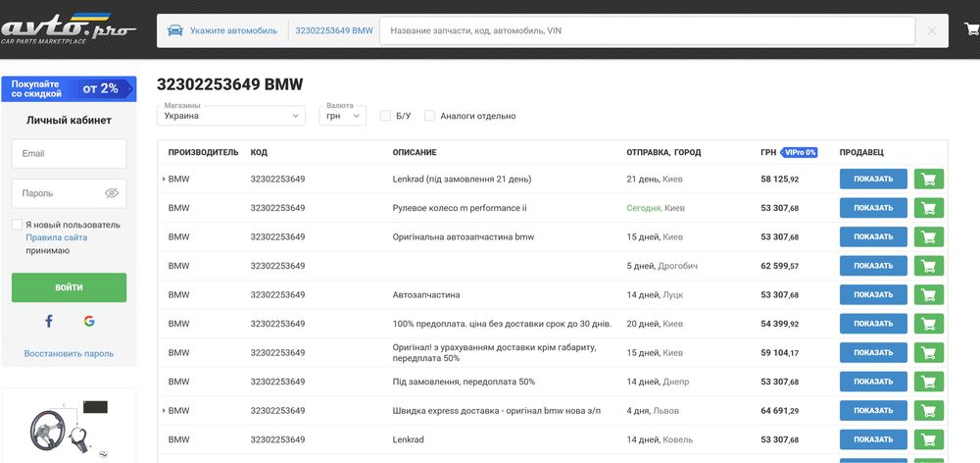Click the Личный кабинет heading
Viewport: 980px width, 463px height.
69,120
